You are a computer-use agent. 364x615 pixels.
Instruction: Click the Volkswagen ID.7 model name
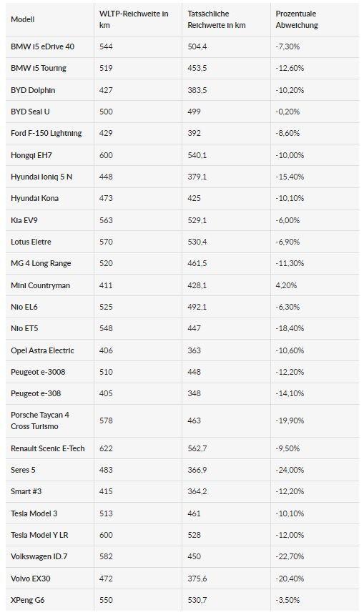pos(39,556)
